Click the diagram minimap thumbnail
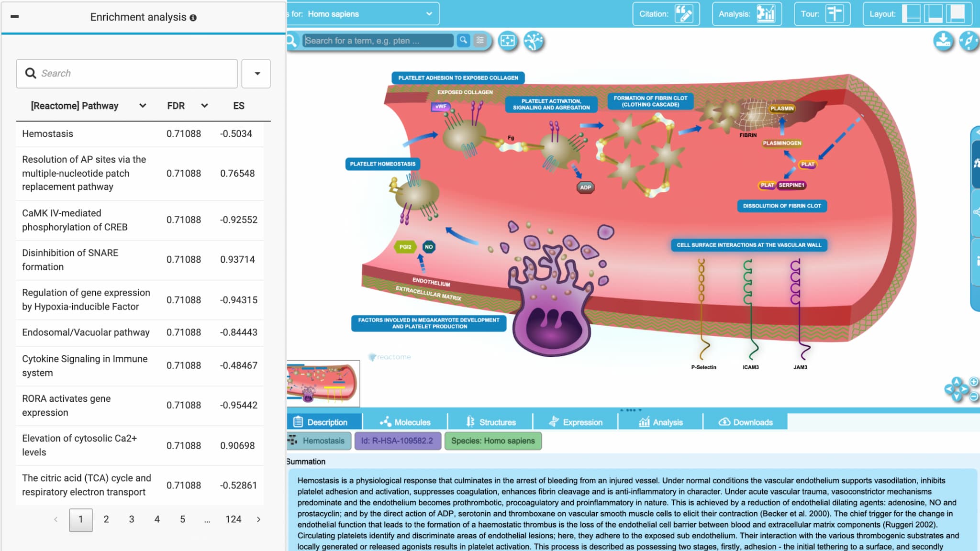This screenshot has width=980, height=551. click(323, 383)
